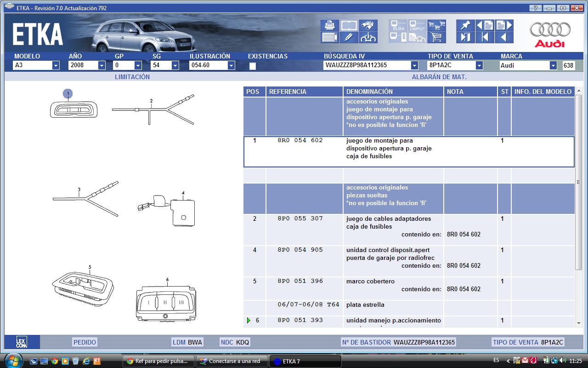588x368 pixels.
Task: Go to the previous page icon
Action: coord(485,25)
